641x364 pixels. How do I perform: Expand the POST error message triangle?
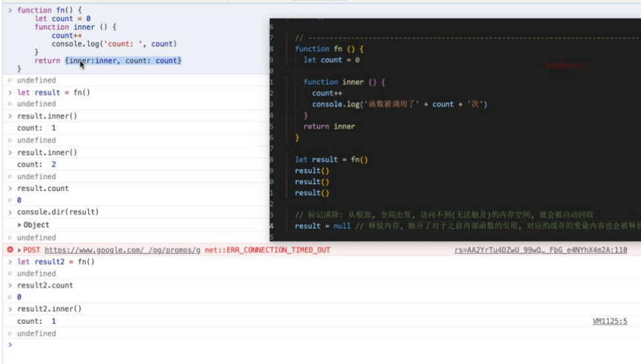pos(19,250)
